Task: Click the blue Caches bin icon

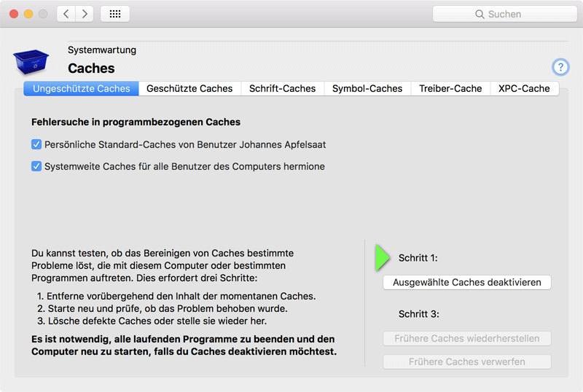Action: (x=31, y=62)
